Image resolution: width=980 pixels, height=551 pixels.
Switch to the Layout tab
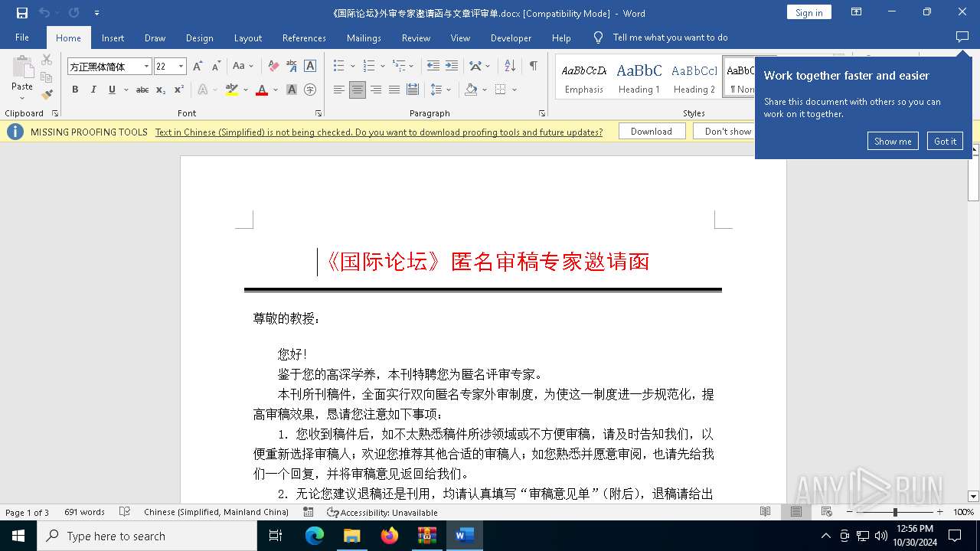click(x=248, y=37)
